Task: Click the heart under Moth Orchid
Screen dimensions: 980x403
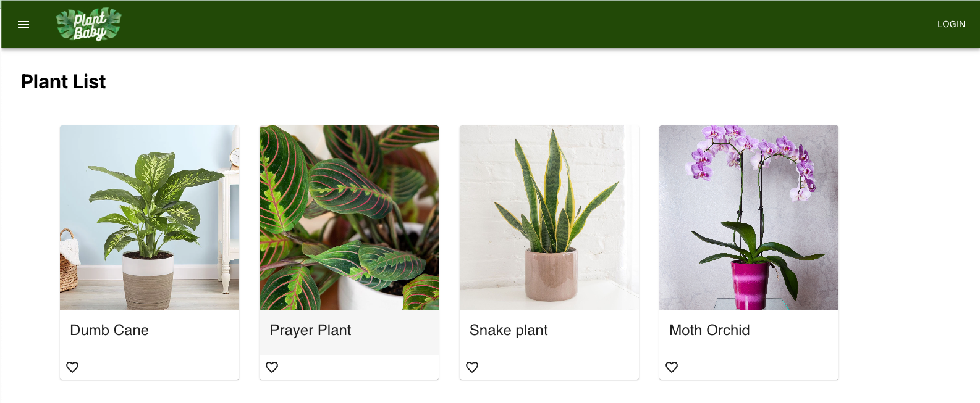Action: [x=672, y=367]
